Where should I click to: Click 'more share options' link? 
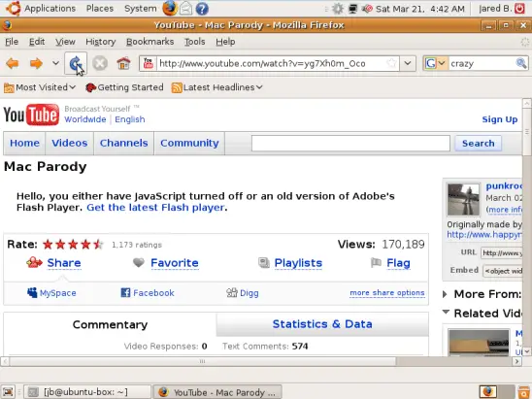coord(387,293)
